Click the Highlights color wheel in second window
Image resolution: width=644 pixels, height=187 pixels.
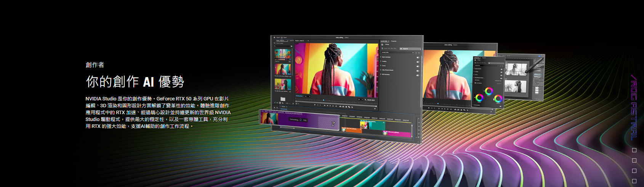click(498, 98)
